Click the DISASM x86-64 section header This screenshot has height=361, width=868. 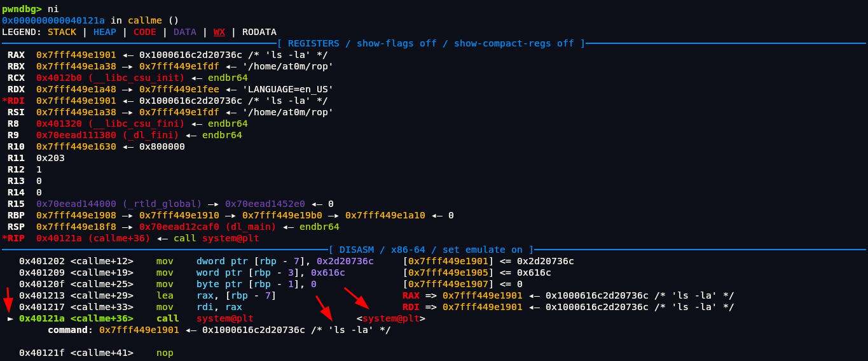pyautogui.click(x=431, y=250)
